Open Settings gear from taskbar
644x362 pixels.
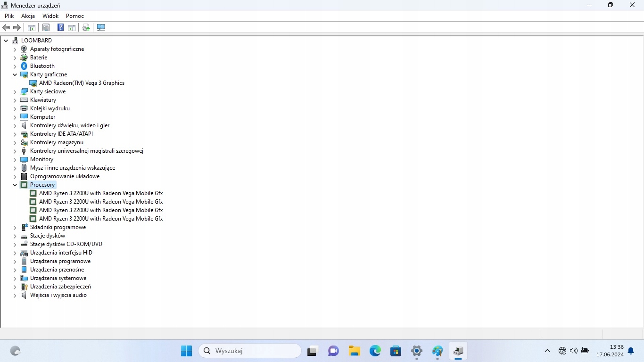[x=417, y=351]
